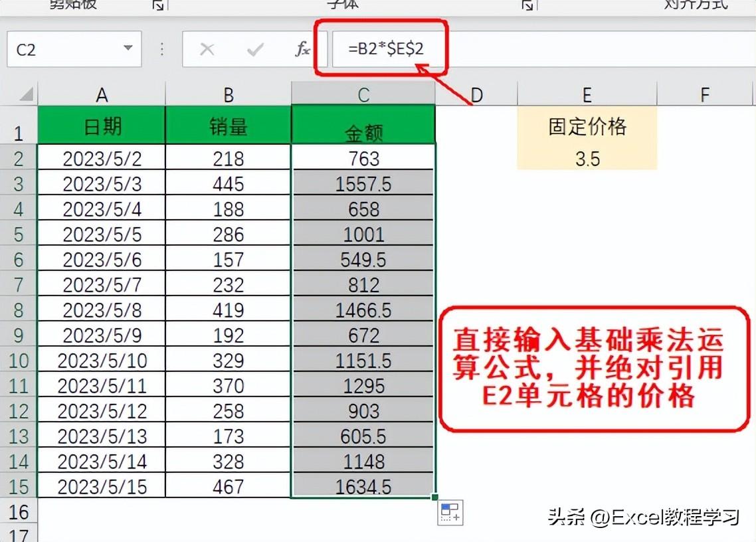
Task: Click date cell 2023/5/15
Action: [x=102, y=486]
